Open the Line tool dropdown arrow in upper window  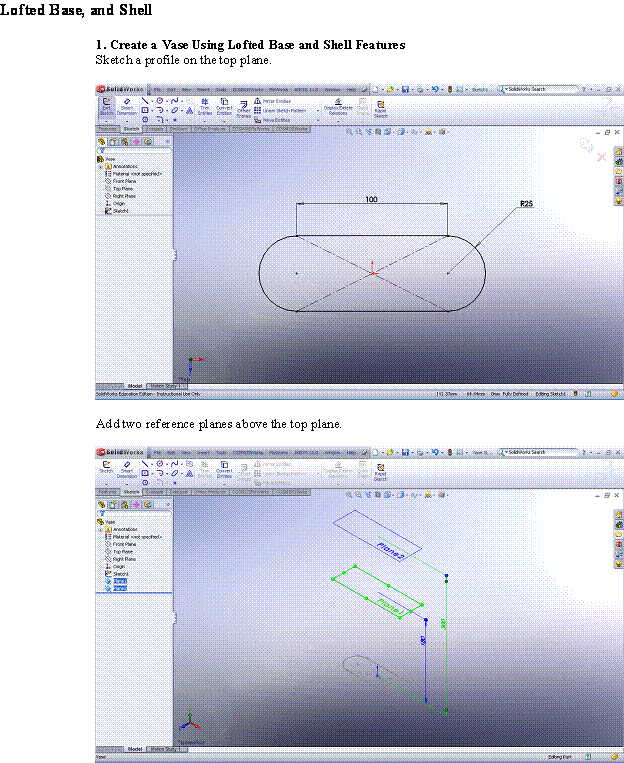(152, 101)
